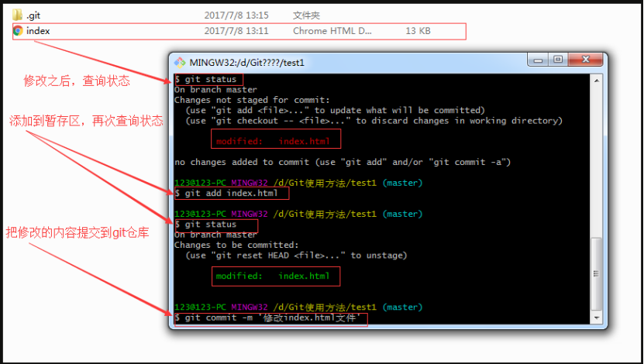This screenshot has height=364, width=644.
Task: Click the Git Bash logo in title bar
Action: point(180,63)
